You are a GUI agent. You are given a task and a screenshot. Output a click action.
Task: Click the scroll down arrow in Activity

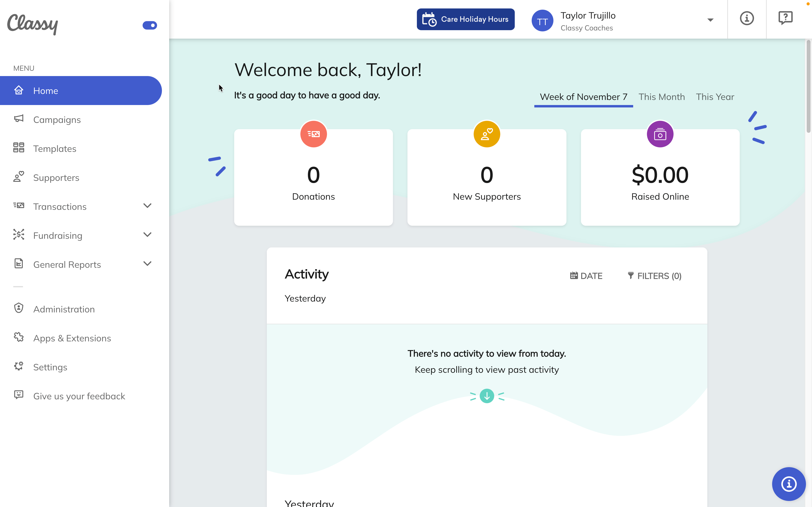486,395
